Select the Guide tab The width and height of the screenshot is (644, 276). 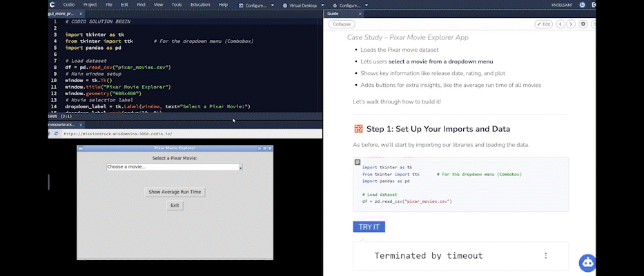click(333, 14)
